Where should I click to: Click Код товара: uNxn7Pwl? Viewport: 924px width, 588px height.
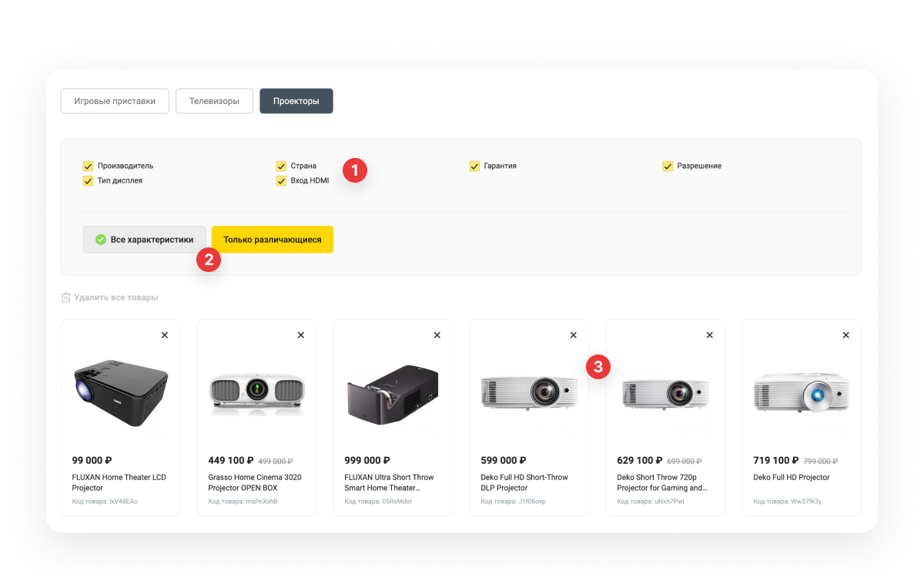(651, 502)
